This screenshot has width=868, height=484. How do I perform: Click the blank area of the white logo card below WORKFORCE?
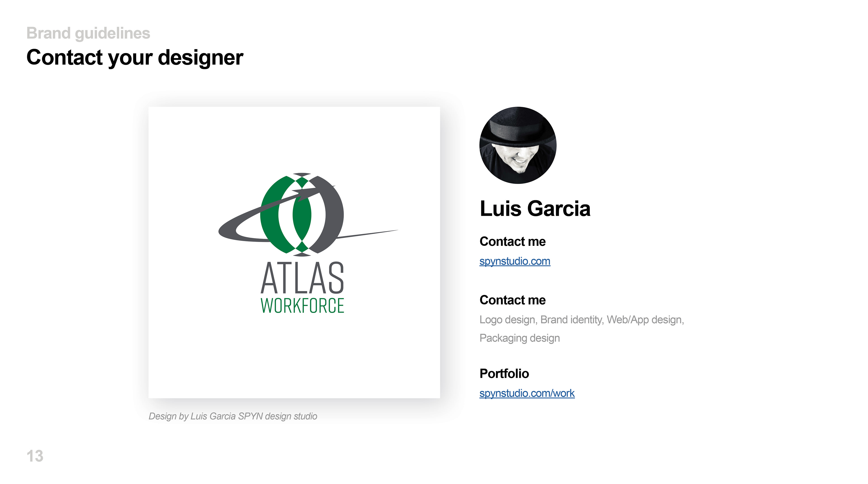coord(294,357)
